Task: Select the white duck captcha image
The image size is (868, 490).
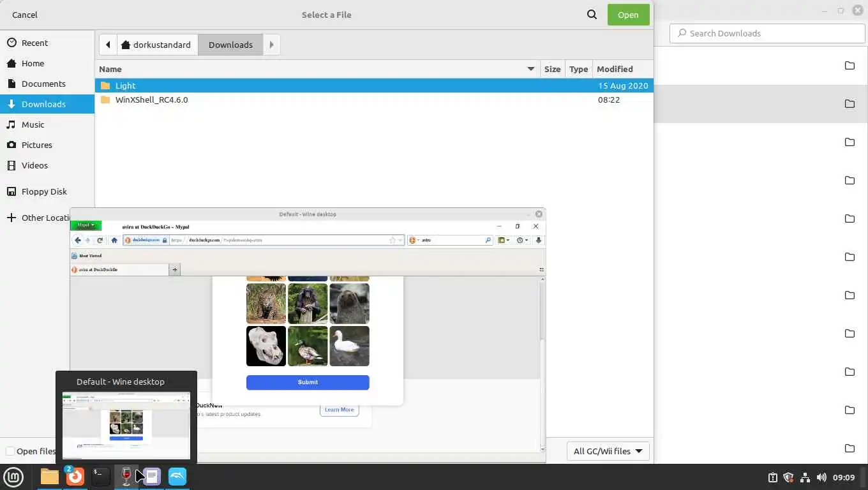Action: coord(349,346)
